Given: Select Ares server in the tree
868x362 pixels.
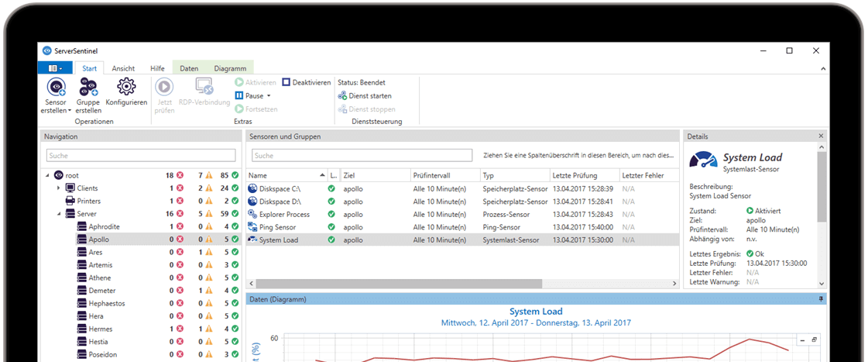Looking at the screenshot, I should coord(95,252).
